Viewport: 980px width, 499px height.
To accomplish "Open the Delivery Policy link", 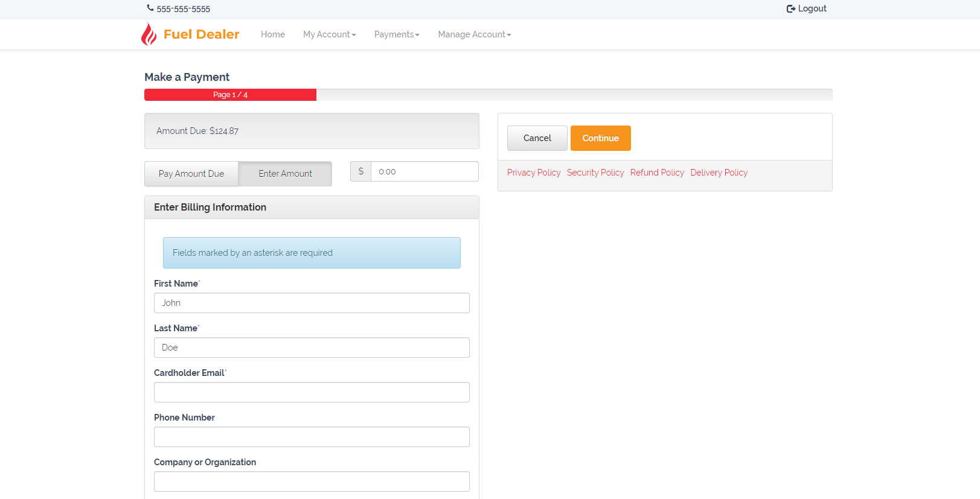I will 719,173.
